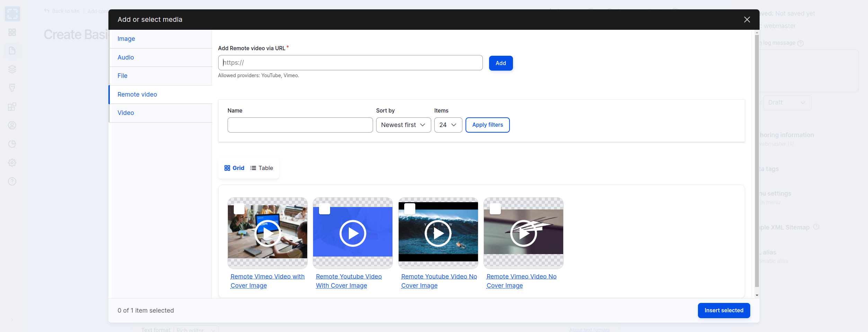This screenshot has width=868, height=332.
Task: Click the Apply filters button
Action: click(x=487, y=125)
